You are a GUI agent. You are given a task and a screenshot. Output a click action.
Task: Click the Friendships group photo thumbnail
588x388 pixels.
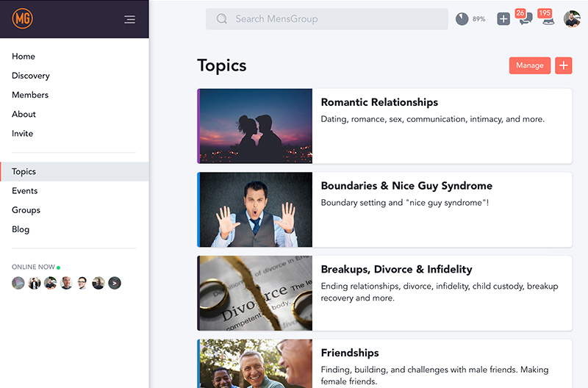(x=256, y=364)
